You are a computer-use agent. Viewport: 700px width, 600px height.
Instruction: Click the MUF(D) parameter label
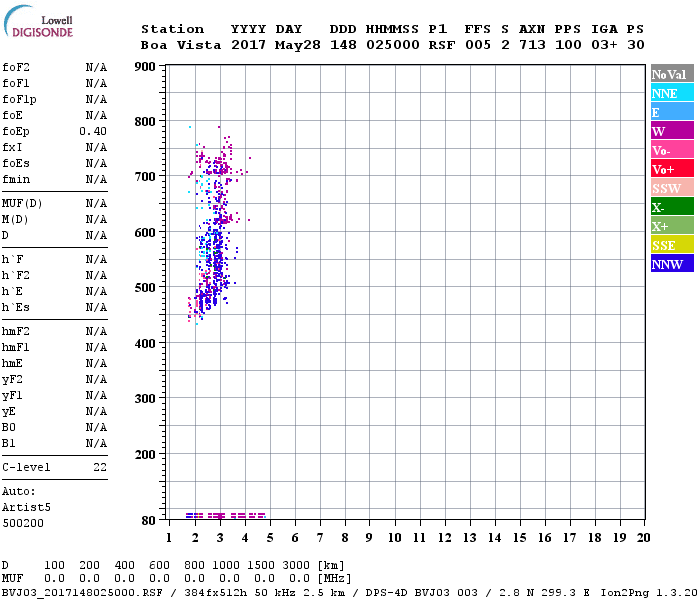click(21, 203)
